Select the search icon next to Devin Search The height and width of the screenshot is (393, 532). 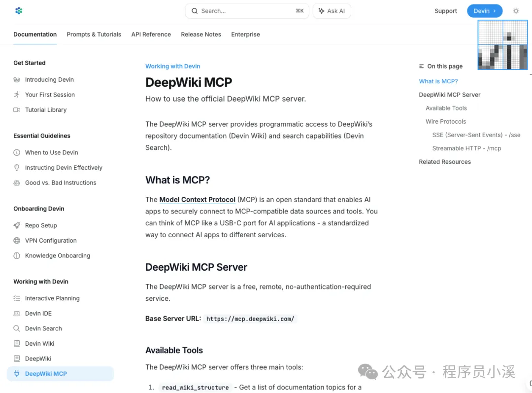[16, 328]
